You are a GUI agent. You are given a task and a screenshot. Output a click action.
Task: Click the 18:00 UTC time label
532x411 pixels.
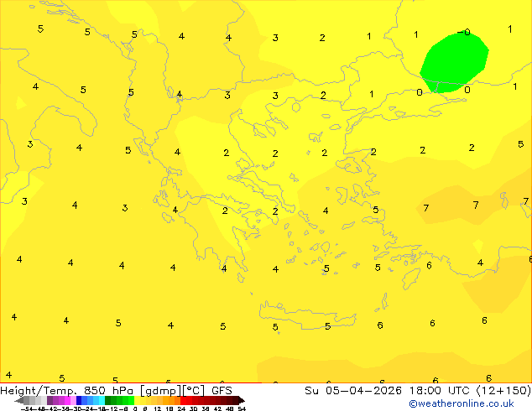(441, 391)
